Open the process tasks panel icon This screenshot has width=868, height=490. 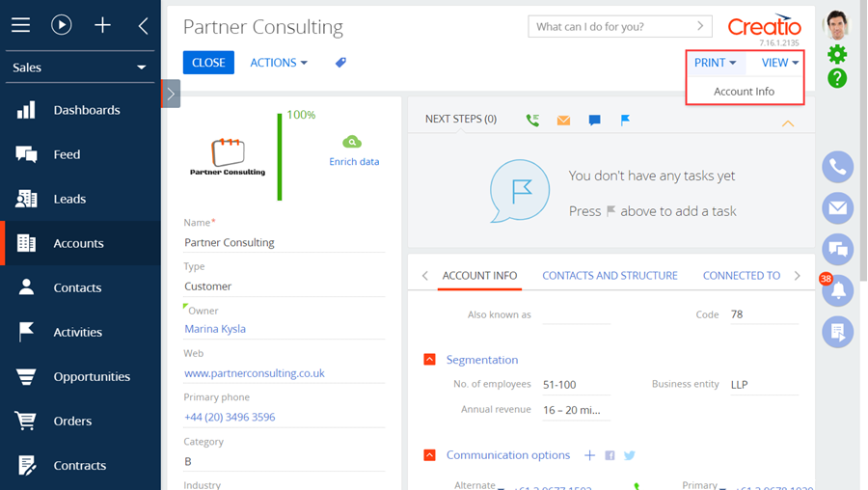click(837, 332)
